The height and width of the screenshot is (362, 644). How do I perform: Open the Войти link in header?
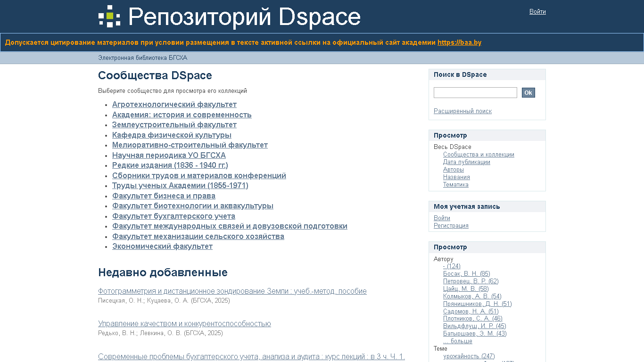(x=537, y=12)
